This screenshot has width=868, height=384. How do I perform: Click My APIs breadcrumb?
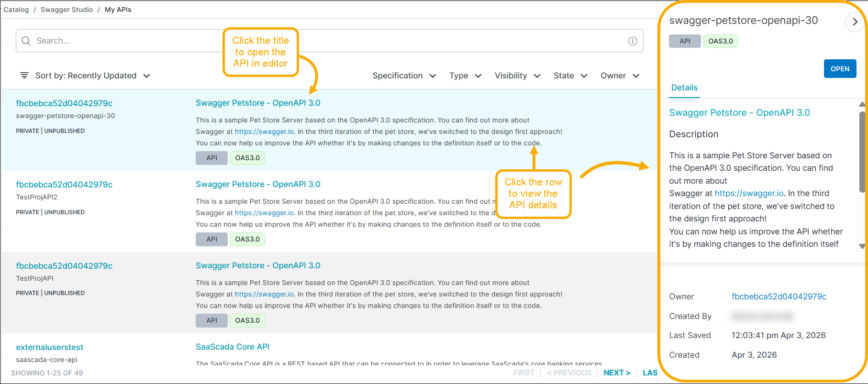[118, 10]
